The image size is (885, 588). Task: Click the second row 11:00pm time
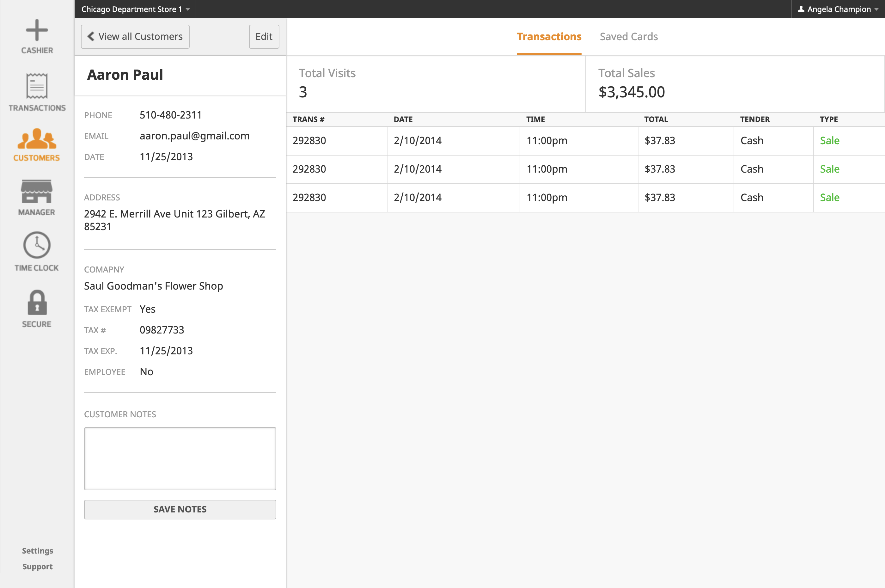click(x=546, y=169)
